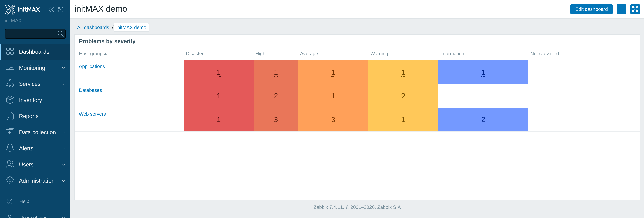The image size is (644, 218).
Task: Expand the Data collection menu chevron
Action: point(64,132)
